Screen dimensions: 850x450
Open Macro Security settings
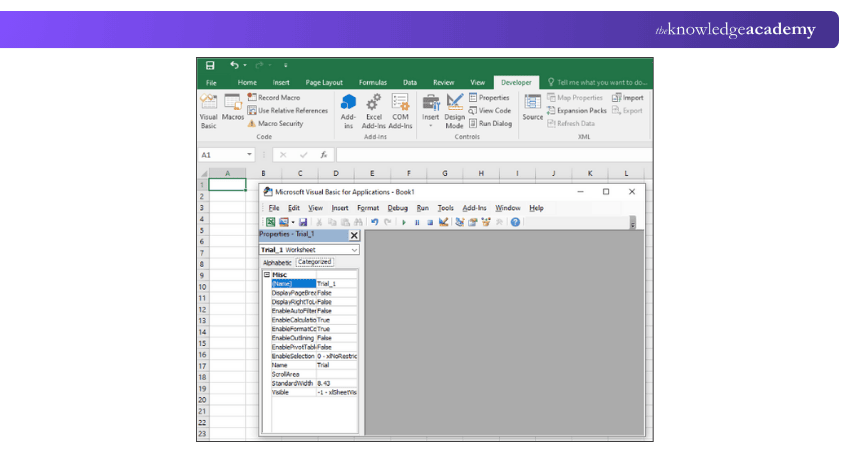(280, 123)
